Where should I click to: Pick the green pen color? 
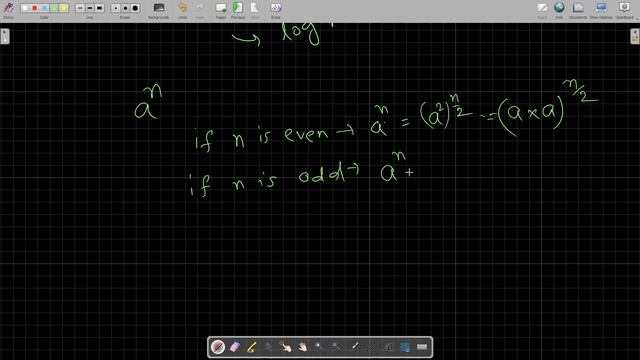tap(54, 8)
